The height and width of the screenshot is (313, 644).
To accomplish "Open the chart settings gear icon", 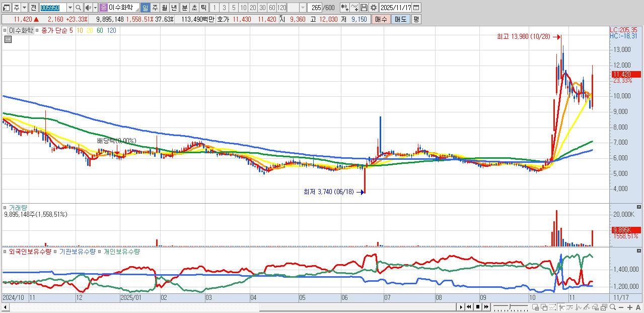I will pos(373,8).
